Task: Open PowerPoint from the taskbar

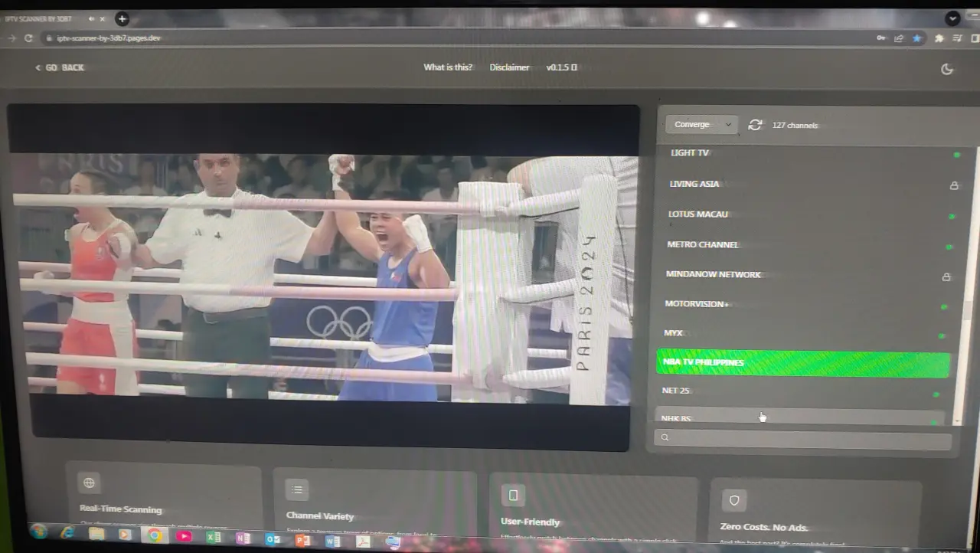Action: click(303, 540)
